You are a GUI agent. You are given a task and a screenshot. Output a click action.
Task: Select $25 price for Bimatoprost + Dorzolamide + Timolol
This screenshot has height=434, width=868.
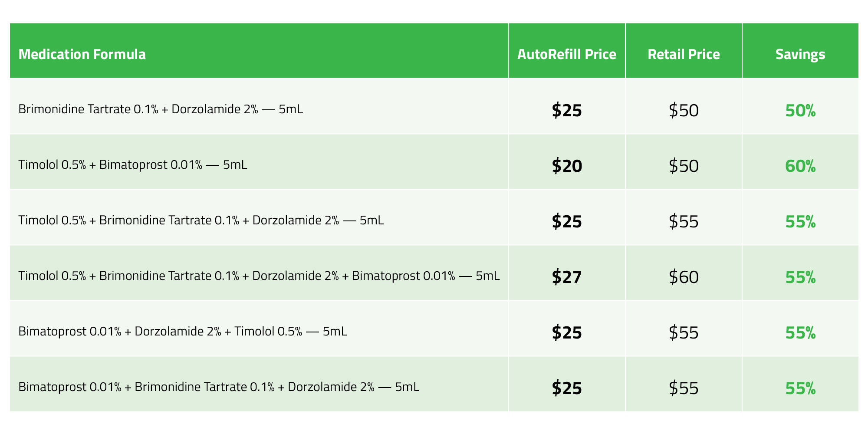(x=567, y=332)
